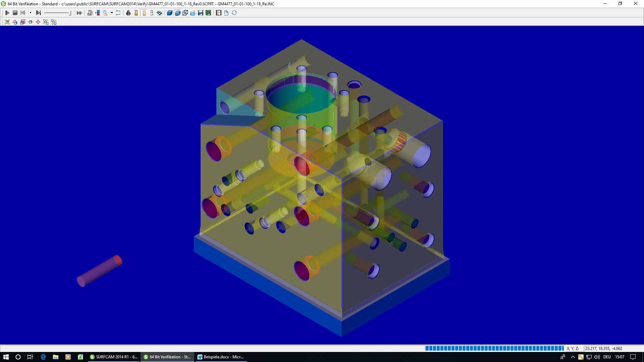Toggle solid shaded stock display

point(169,13)
